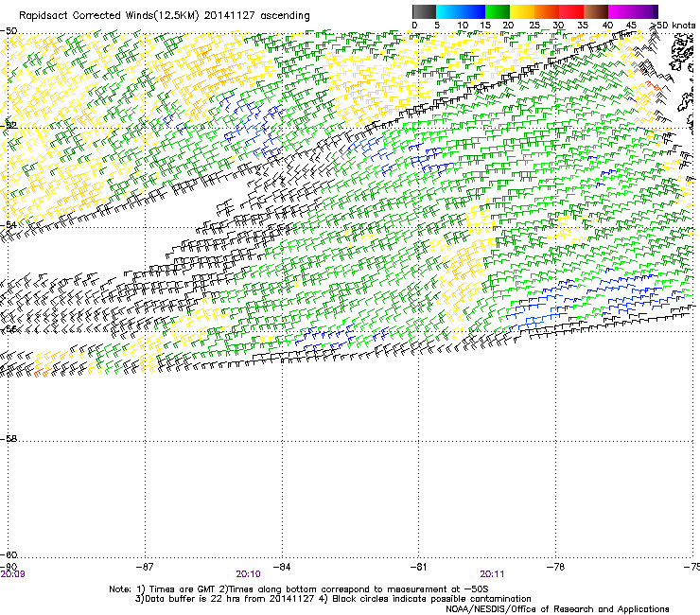
Task: Click the magenta-purple 40-50 knots legend swatch
Action: pos(633,11)
